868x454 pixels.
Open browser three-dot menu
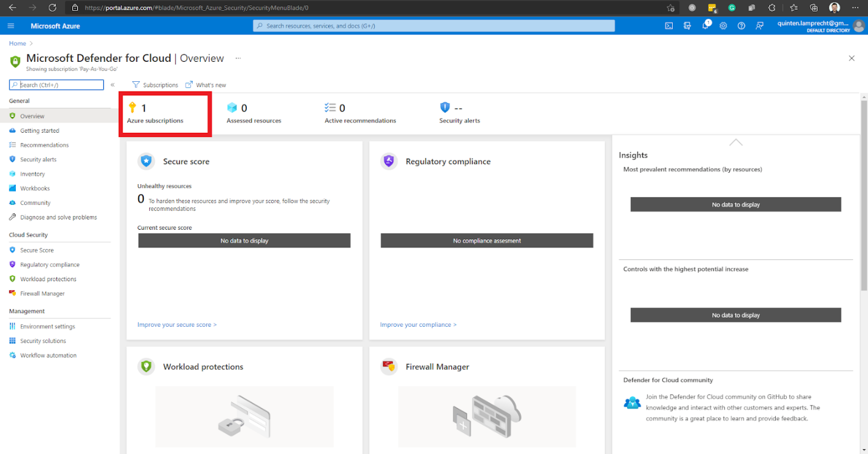pyautogui.click(x=855, y=8)
